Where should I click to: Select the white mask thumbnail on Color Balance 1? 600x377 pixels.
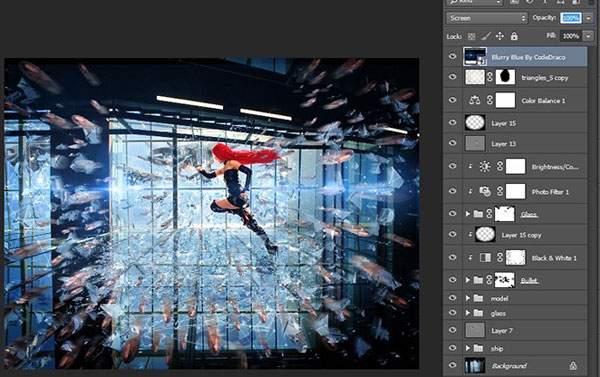[x=505, y=100]
